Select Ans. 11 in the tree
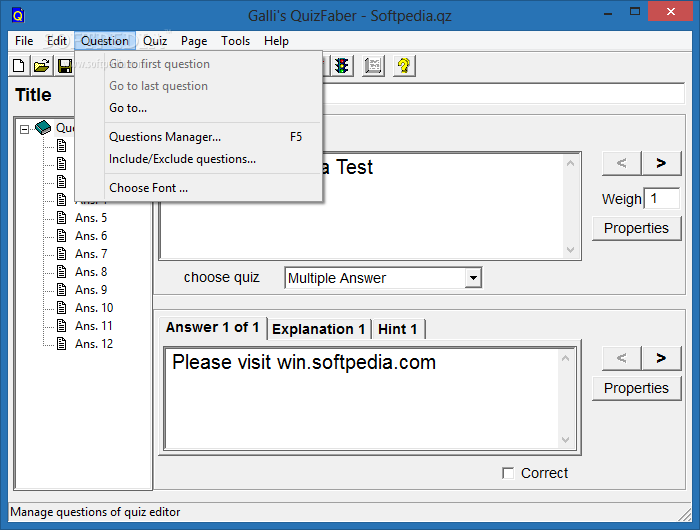The image size is (700, 530). 94,326
